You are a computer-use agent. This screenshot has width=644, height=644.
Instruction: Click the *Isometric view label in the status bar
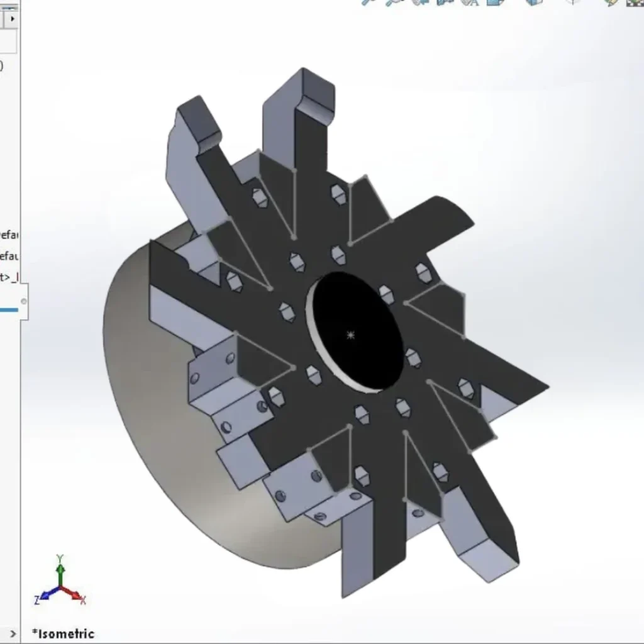[63, 634]
